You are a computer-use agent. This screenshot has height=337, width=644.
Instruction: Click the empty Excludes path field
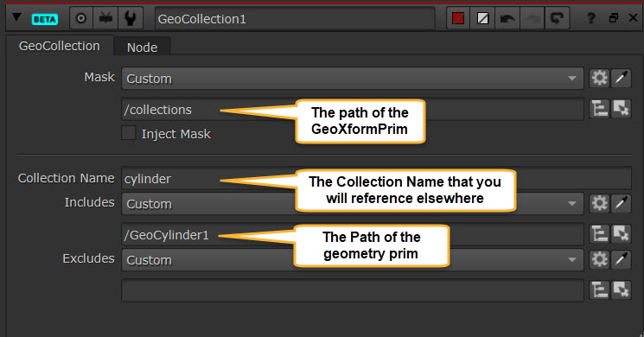tap(352, 290)
